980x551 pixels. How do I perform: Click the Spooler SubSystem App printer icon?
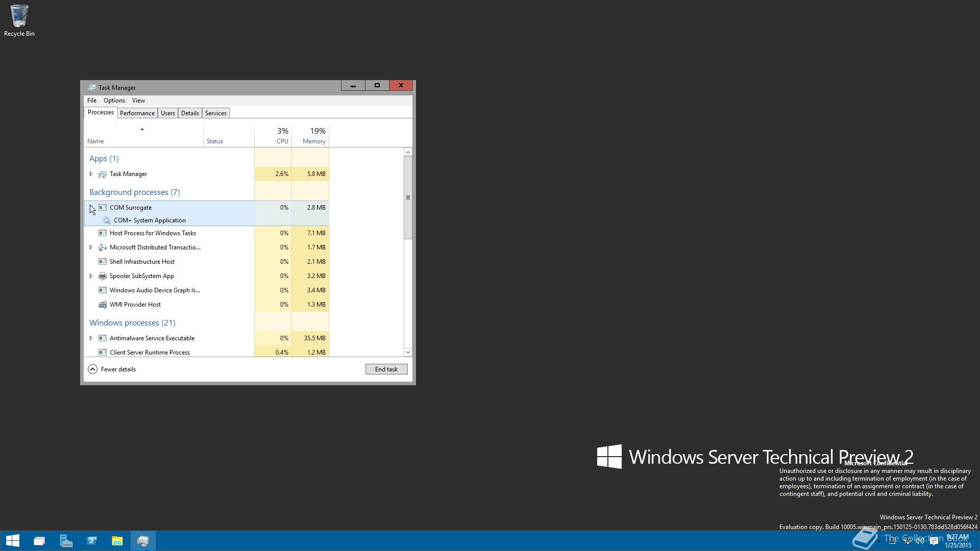103,276
